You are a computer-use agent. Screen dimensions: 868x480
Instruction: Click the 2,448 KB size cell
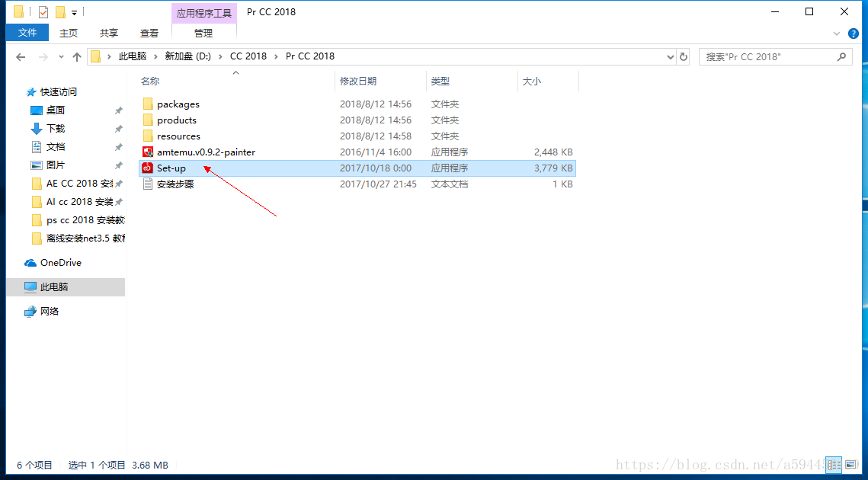coord(553,152)
